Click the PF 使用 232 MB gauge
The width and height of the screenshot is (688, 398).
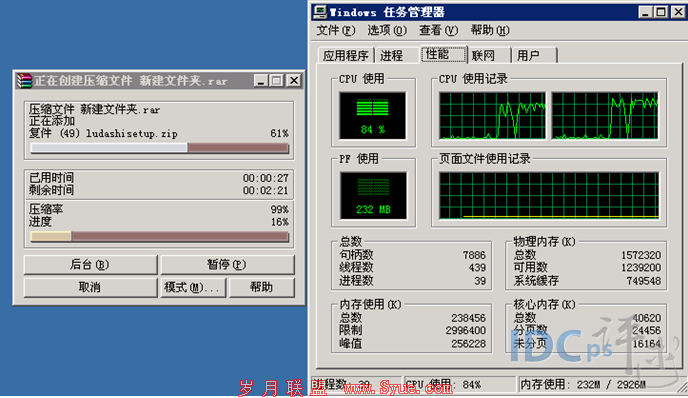[373, 196]
